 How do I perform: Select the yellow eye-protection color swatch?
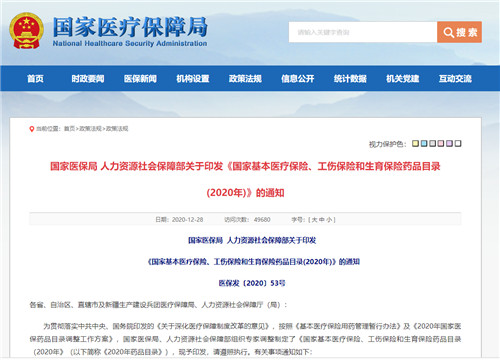415,143
